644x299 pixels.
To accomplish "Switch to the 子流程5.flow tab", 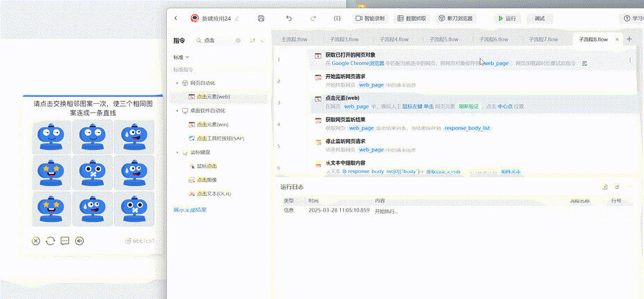I will 443,39.
